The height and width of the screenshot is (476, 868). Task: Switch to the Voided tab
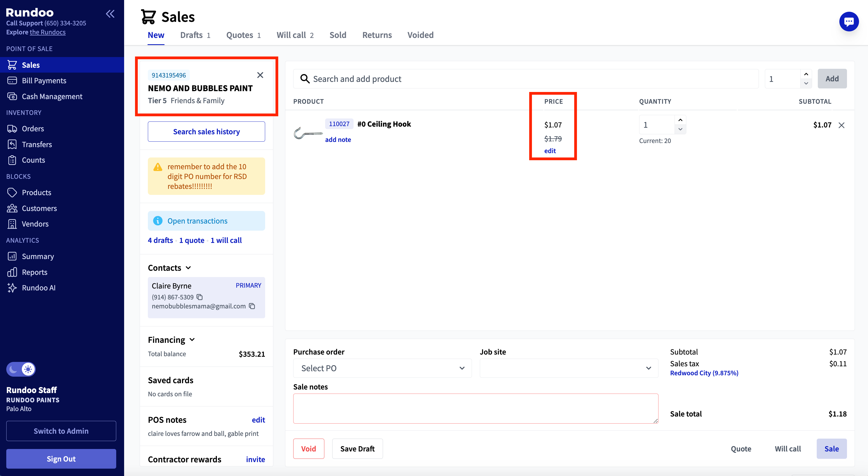pos(421,35)
